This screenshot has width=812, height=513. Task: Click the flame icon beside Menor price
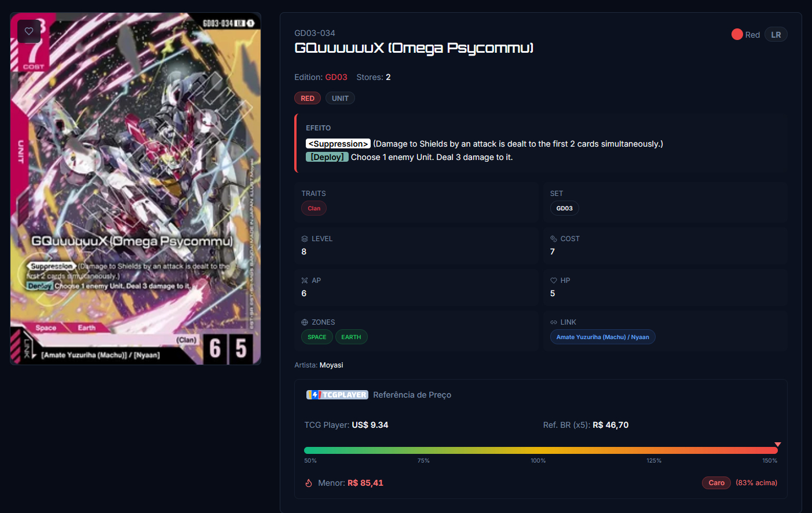309,483
